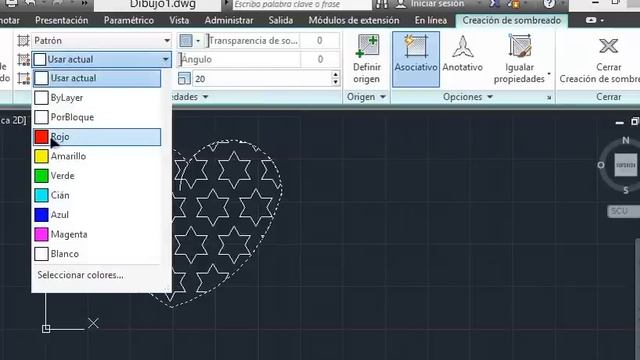Toggle the Asociativo hatch option
640x360 pixels.
pyautogui.click(x=416, y=60)
